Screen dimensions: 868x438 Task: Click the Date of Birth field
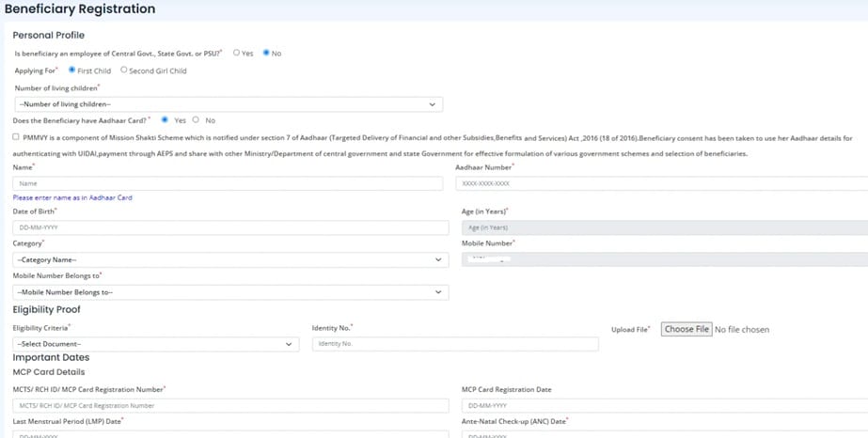point(230,227)
